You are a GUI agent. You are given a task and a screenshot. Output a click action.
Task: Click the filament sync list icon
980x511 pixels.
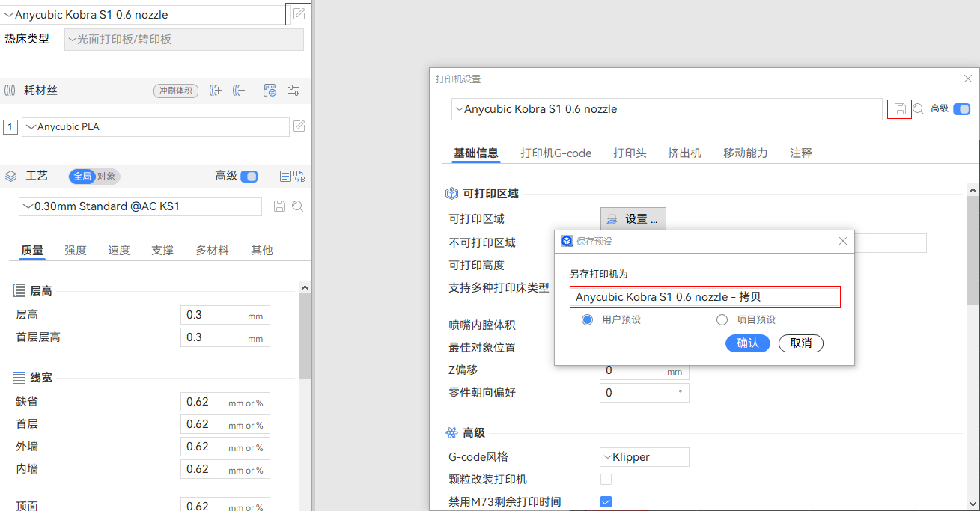pyautogui.click(x=270, y=91)
